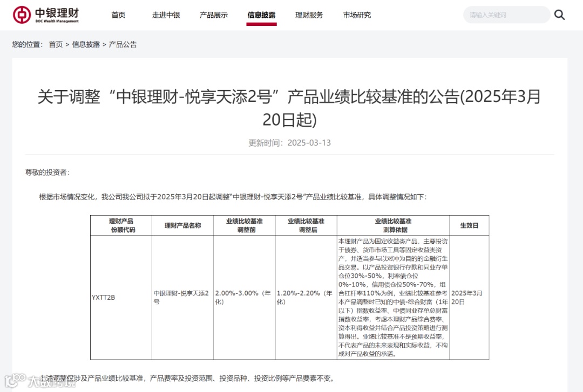Click the 信息披露 breadcrumb link
This screenshot has width=583, height=392.
point(86,45)
